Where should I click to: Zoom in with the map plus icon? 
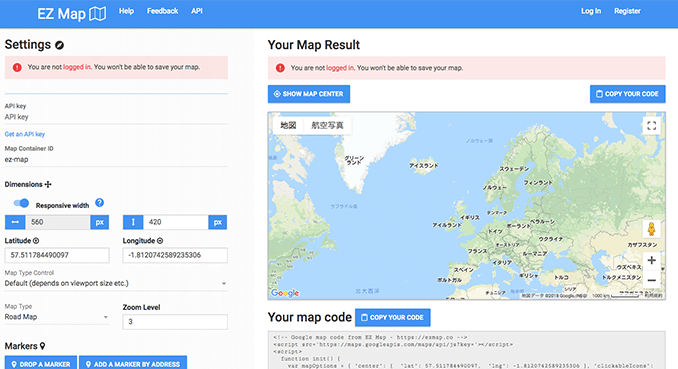651,260
